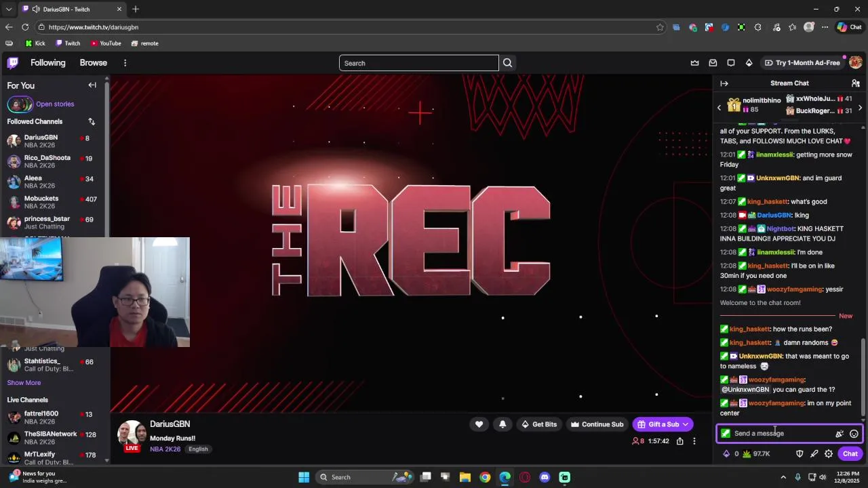868x488 pixels.
Task: Click the English language tag
Action: click(x=198, y=449)
